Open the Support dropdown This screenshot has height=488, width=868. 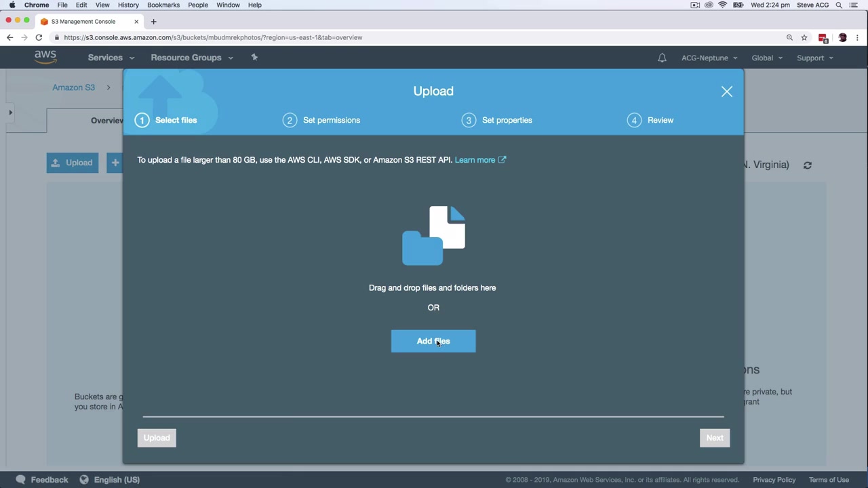coord(815,58)
